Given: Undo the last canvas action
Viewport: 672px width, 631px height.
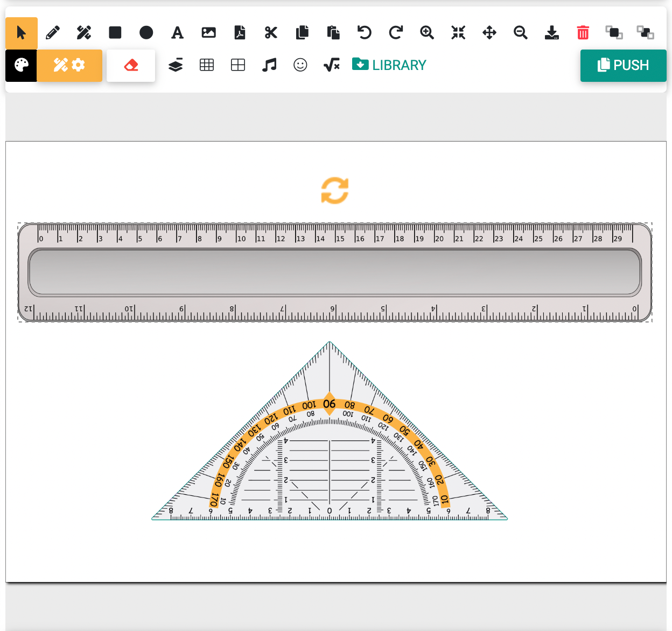Looking at the screenshot, I should point(365,32).
